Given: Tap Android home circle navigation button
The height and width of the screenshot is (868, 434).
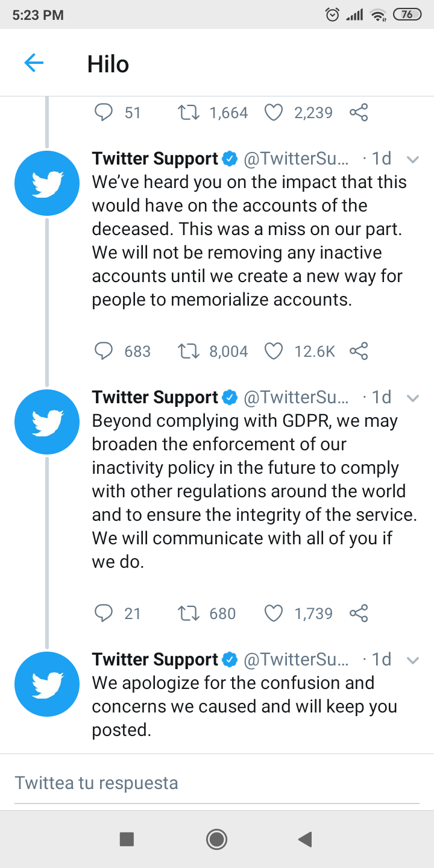Looking at the screenshot, I should pyautogui.click(x=216, y=839).
